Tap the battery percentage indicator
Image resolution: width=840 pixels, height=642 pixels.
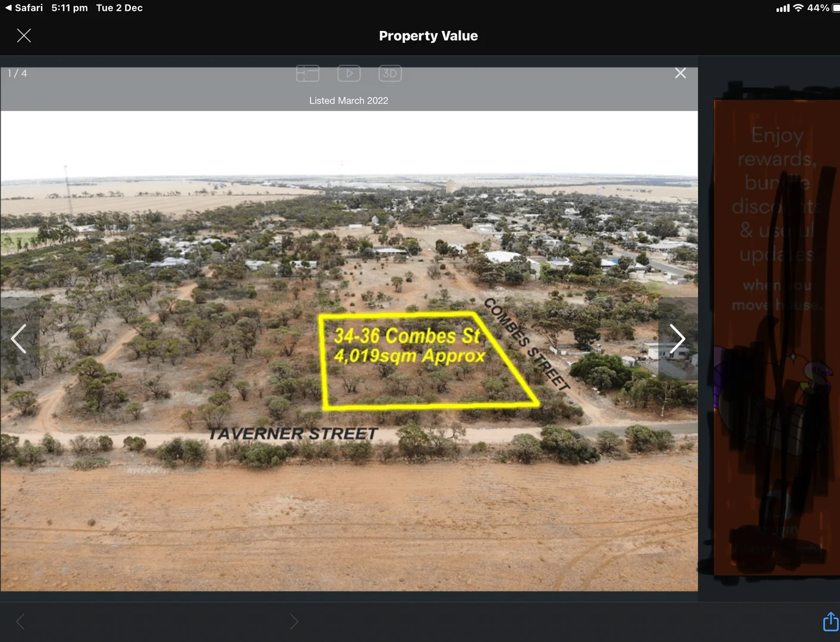coord(818,8)
